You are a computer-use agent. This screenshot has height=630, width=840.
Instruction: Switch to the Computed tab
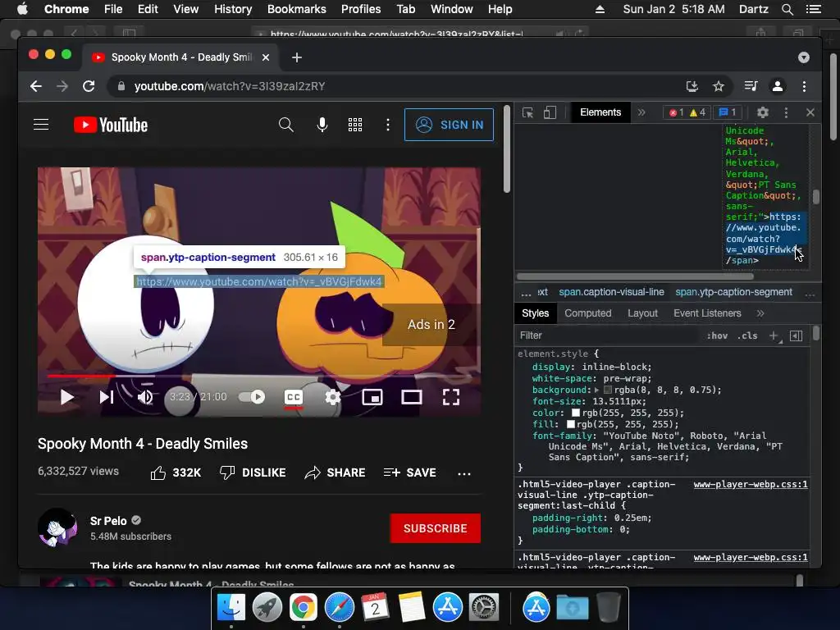(x=587, y=313)
